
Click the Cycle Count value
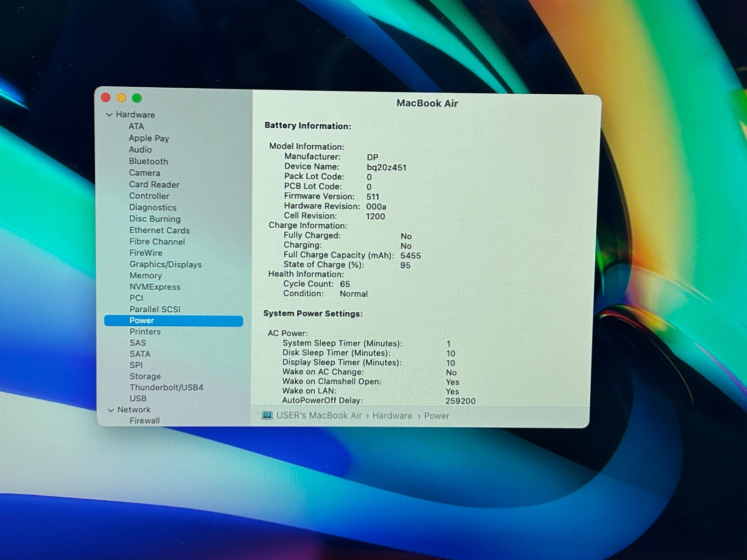[x=345, y=284]
